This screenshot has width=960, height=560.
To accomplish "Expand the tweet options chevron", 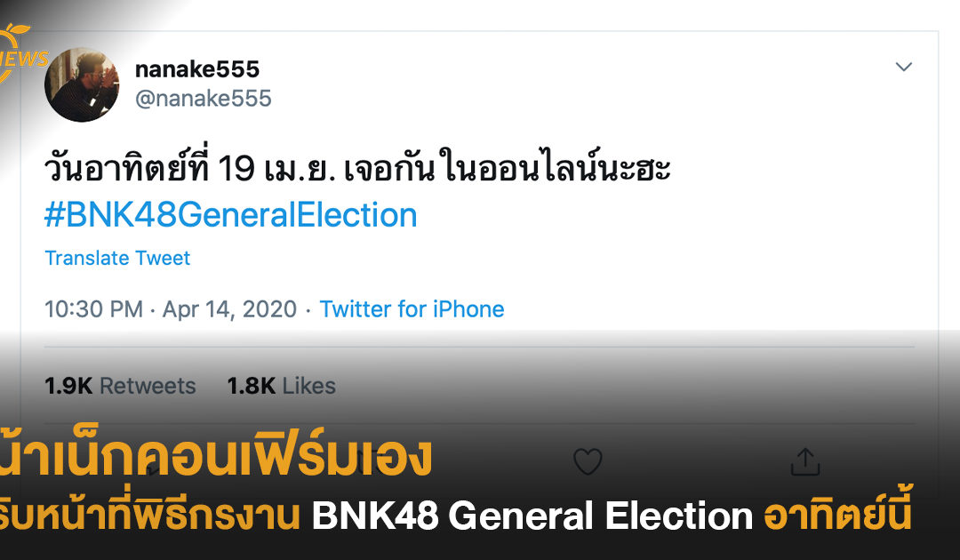I will point(904,68).
